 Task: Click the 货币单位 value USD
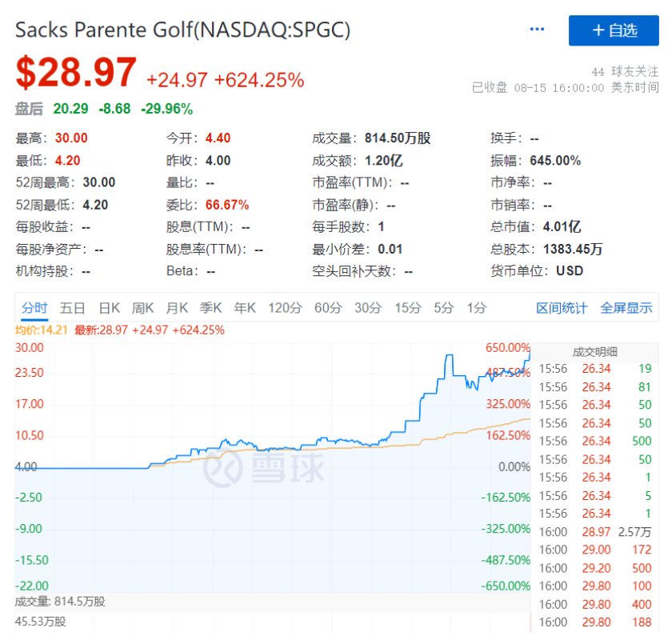(x=570, y=271)
